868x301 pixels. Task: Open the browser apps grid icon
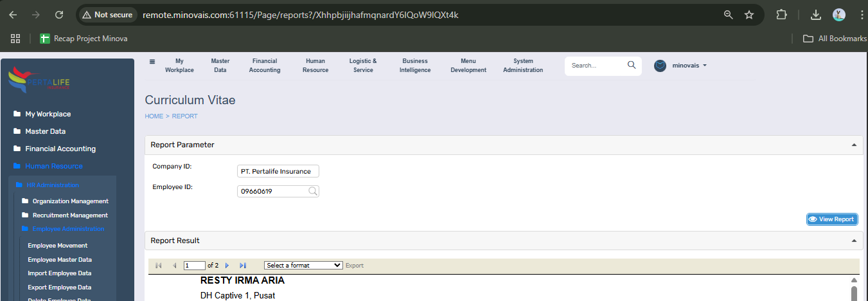point(15,39)
